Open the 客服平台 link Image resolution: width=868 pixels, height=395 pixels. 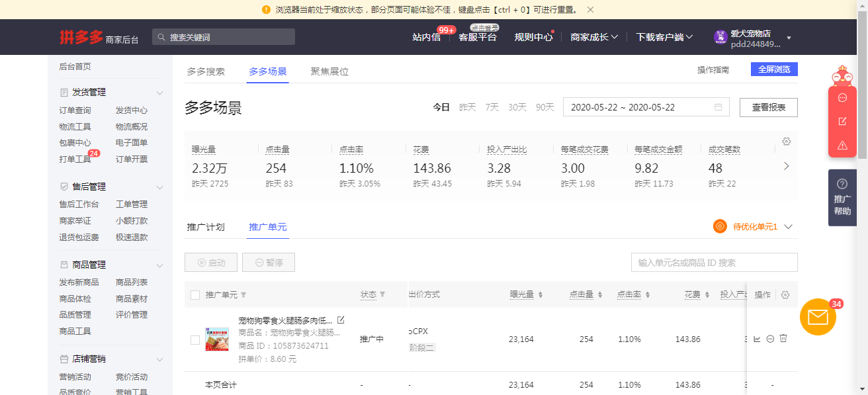coord(478,37)
